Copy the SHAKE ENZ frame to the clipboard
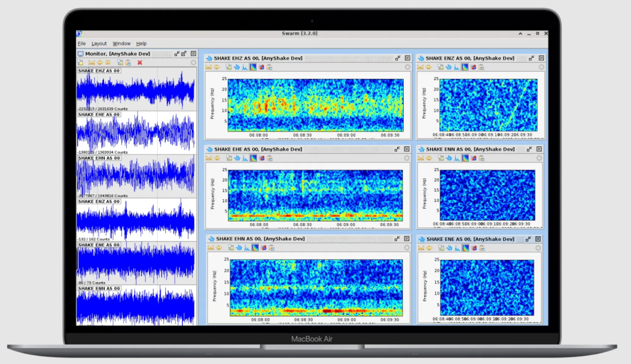Screen dimensions: 631x364 [x=481, y=67]
